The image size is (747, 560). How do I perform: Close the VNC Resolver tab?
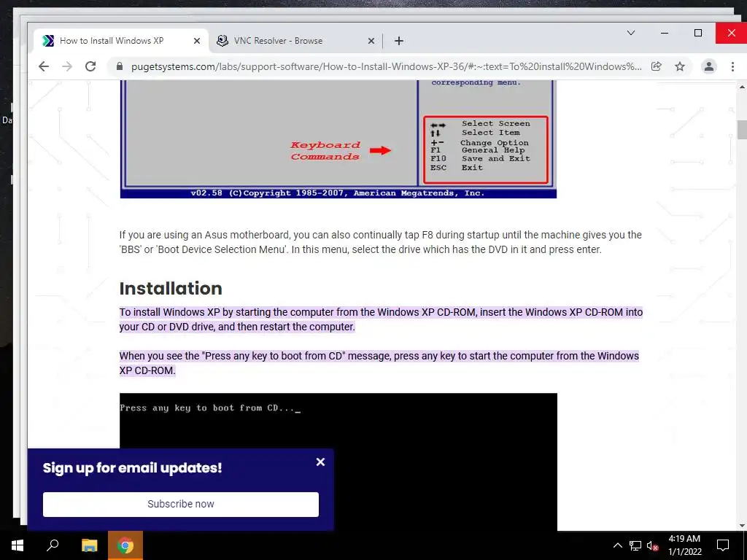pyautogui.click(x=371, y=41)
